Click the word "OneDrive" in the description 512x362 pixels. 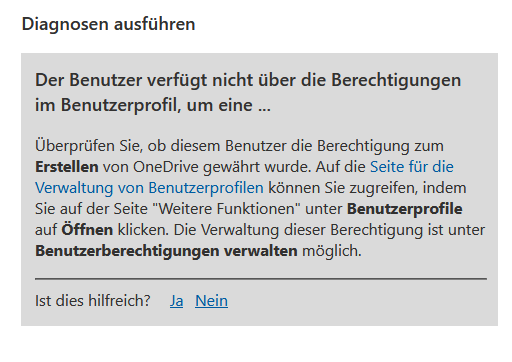point(166,166)
